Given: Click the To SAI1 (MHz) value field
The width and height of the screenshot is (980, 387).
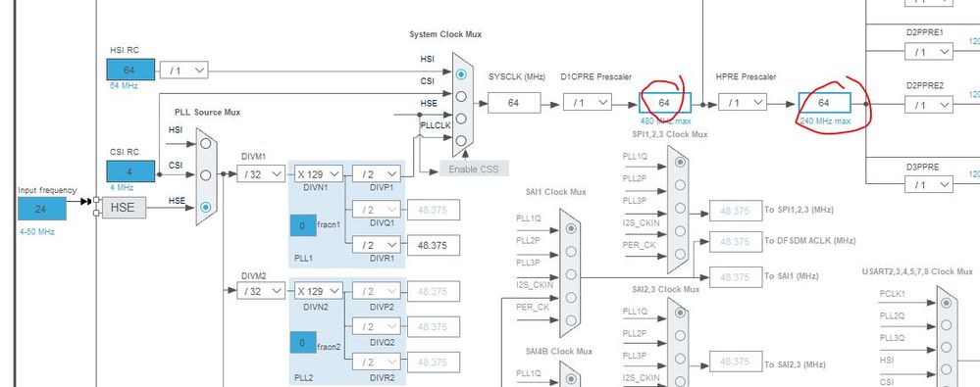Looking at the screenshot, I should [x=736, y=276].
